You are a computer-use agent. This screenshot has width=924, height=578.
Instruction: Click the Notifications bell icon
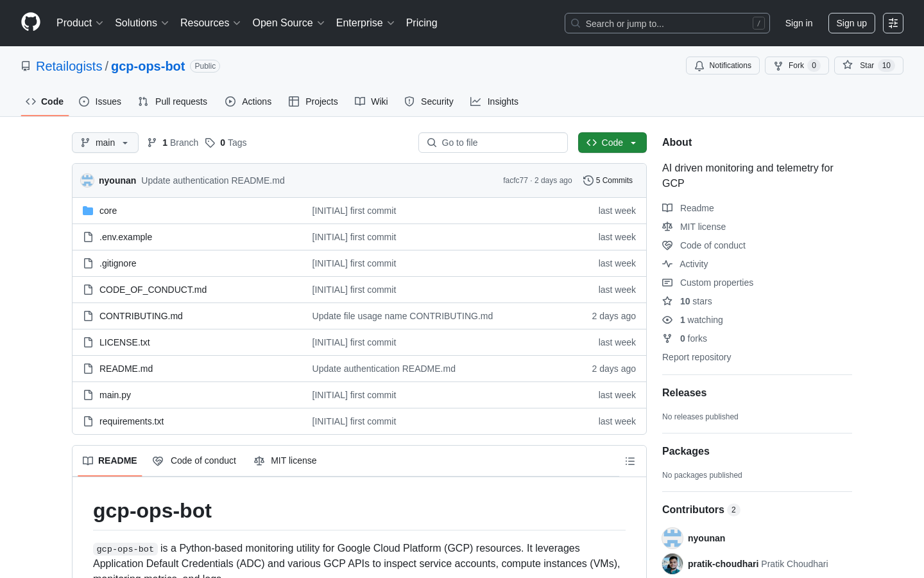tap(699, 66)
